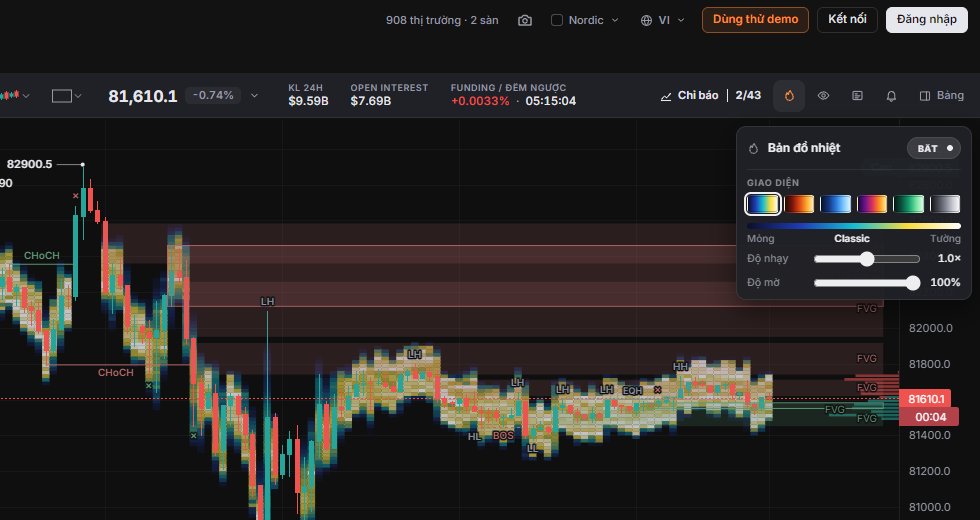Click the Đăng nhập button
The height and width of the screenshot is (520, 980).
click(x=926, y=19)
